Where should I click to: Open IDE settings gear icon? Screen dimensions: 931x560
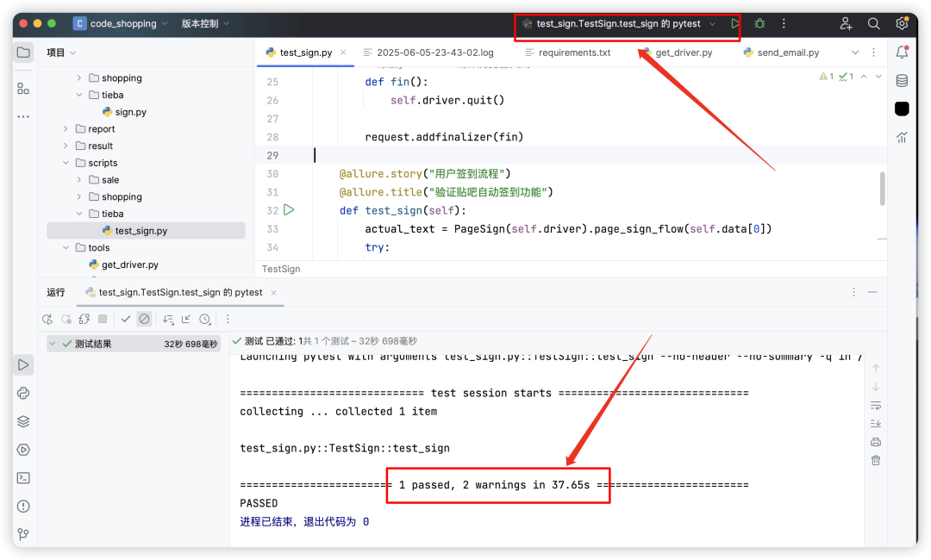point(902,24)
